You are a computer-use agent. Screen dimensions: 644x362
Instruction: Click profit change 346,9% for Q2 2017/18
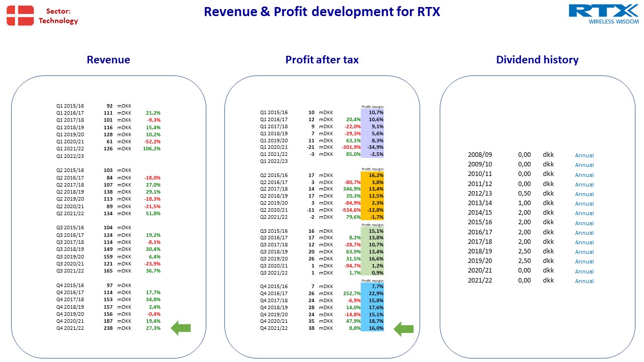click(x=352, y=189)
